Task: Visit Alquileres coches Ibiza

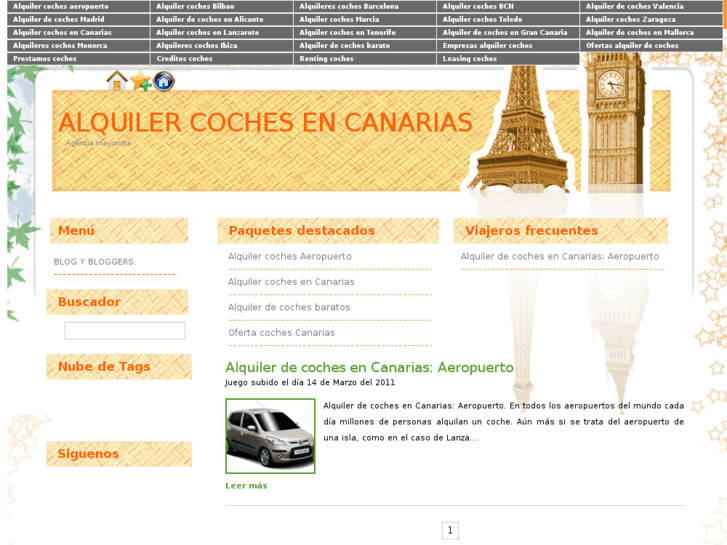Action: tap(197, 45)
